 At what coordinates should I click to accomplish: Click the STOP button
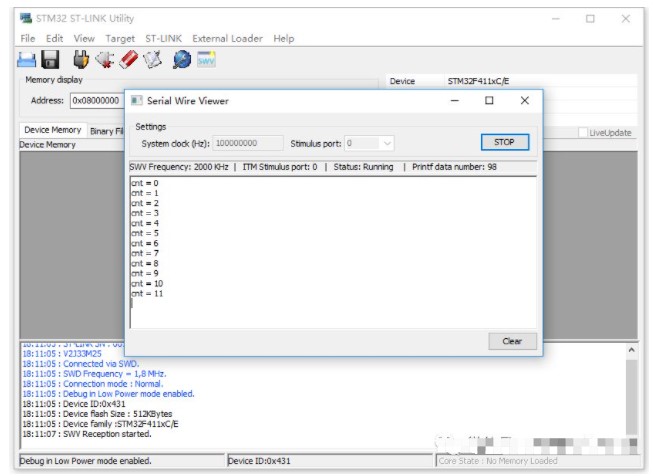click(505, 142)
